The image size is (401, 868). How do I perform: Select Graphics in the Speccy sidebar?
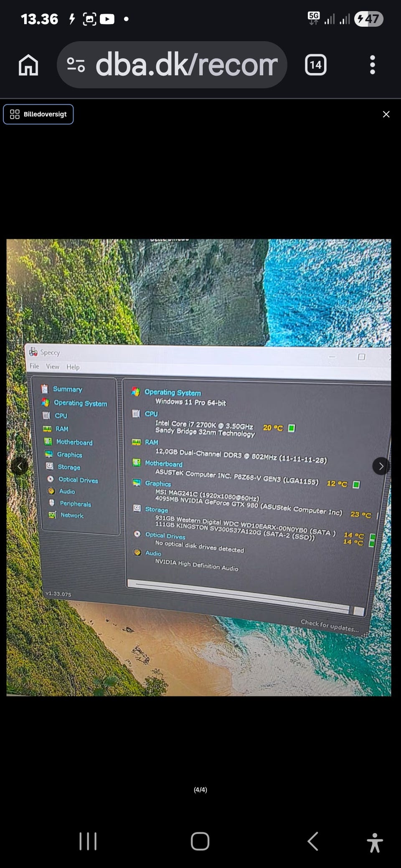69,455
